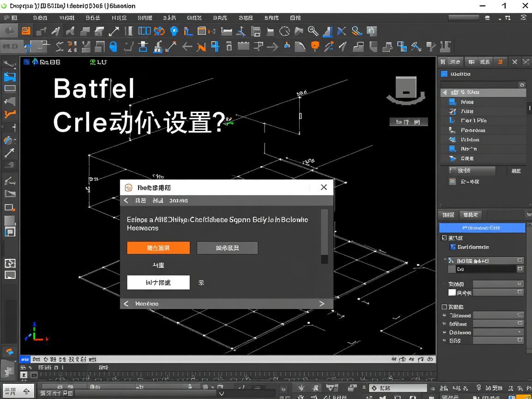Viewport: 532px width, 399px height.
Task: Open the dark 'Cra' dropdown field
Action: (x=485, y=269)
